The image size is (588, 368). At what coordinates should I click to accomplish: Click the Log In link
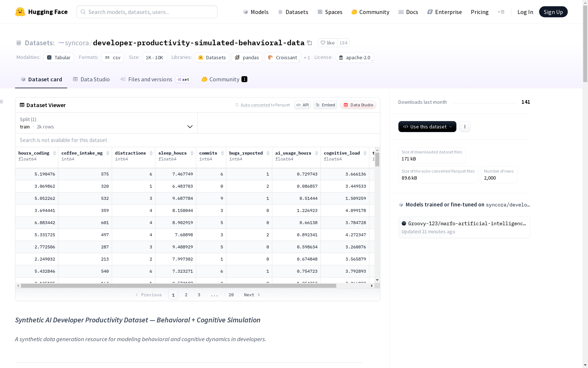[x=525, y=12]
